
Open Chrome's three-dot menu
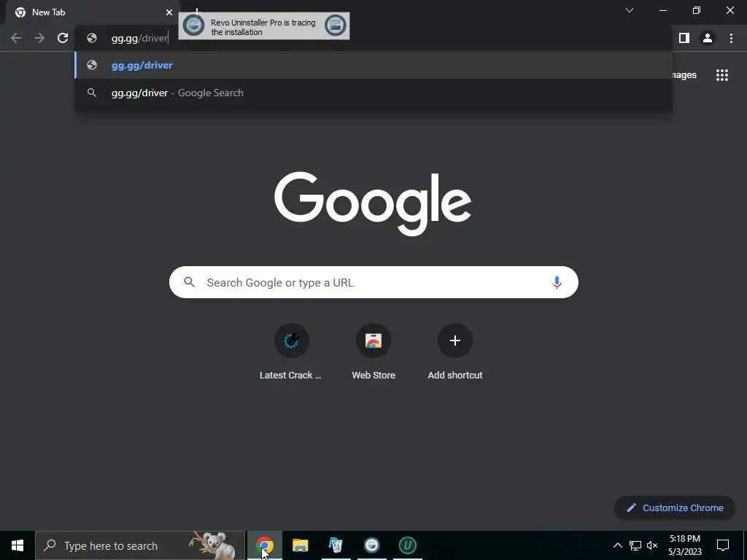click(731, 38)
